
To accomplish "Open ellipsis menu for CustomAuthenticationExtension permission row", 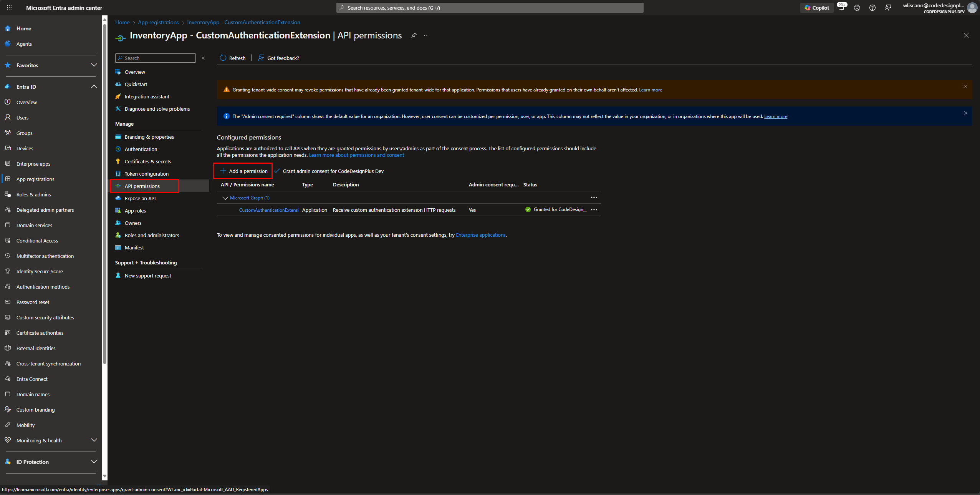I will (594, 210).
